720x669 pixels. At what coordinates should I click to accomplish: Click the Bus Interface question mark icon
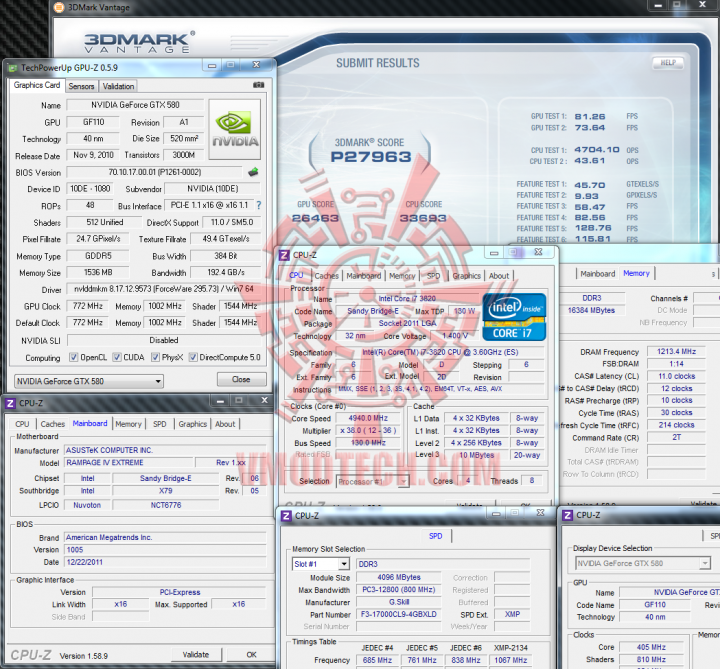pos(259,205)
